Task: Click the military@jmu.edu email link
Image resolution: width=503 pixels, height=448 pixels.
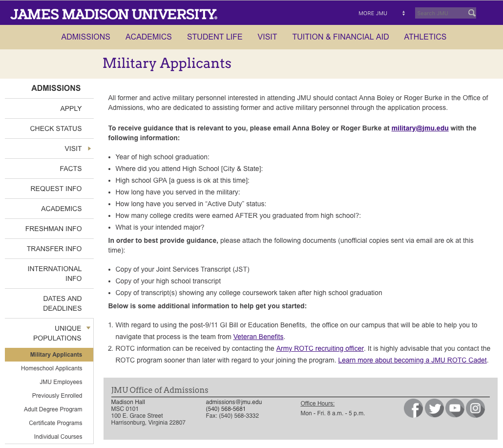Action: click(419, 128)
